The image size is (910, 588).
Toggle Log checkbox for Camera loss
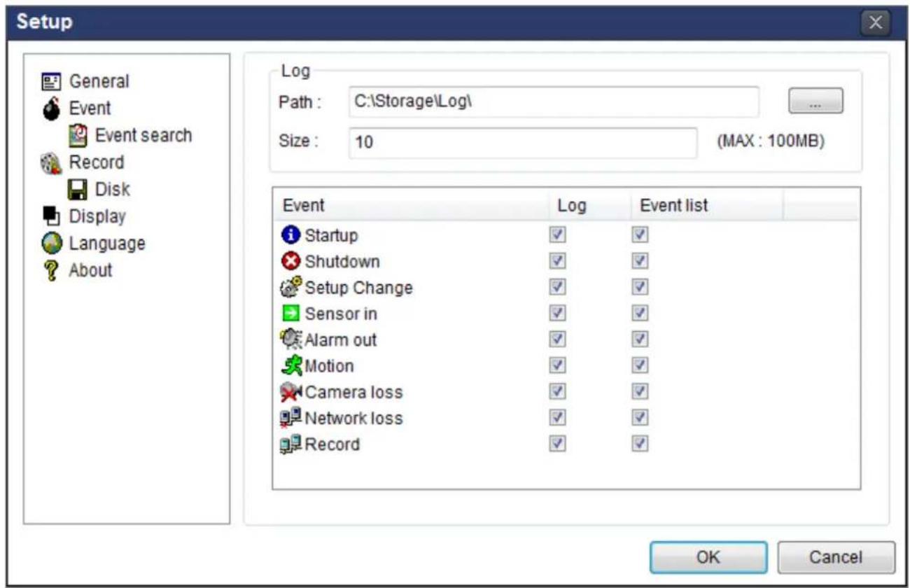[558, 391]
